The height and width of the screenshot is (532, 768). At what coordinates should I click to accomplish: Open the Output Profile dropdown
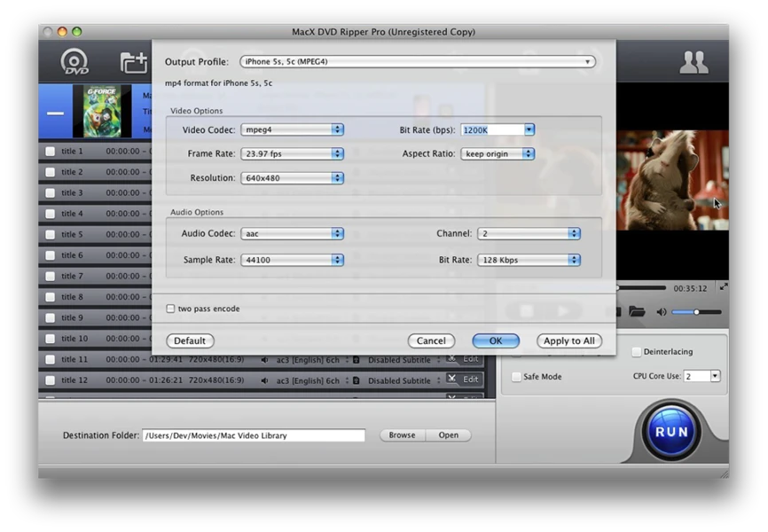[418, 62]
